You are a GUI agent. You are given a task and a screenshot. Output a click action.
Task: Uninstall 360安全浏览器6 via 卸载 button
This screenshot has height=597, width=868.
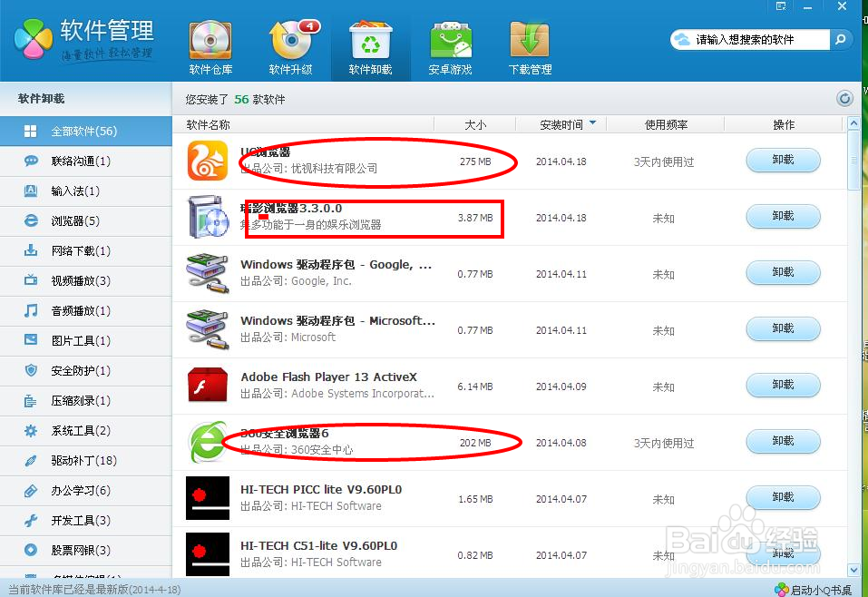(783, 441)
